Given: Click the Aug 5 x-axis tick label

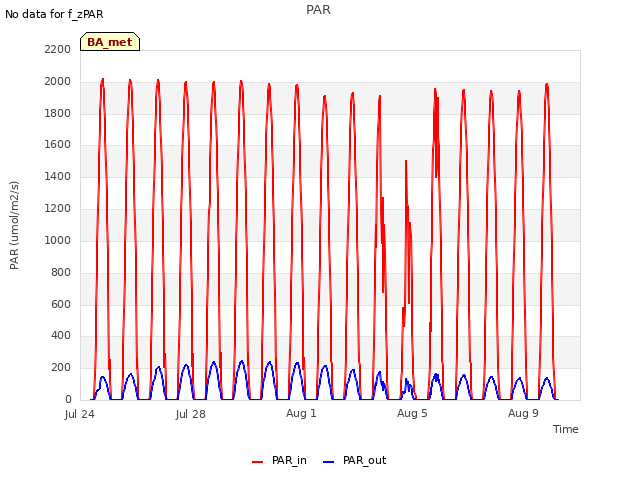Looking at the screenshot, I should tap(412, 413).
